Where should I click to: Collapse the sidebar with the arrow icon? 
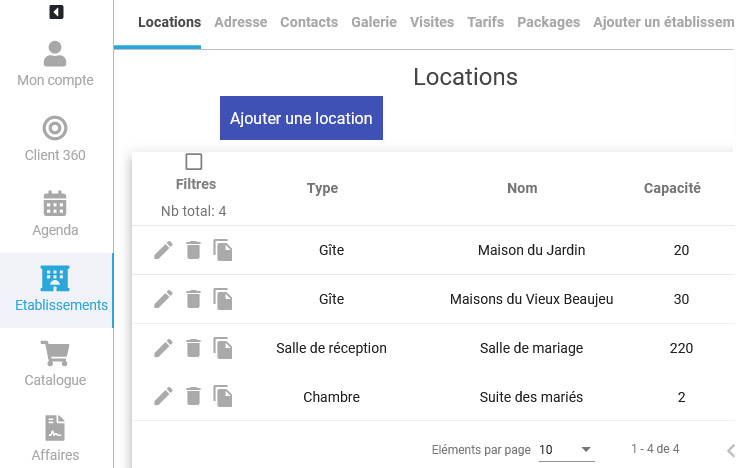56,12
